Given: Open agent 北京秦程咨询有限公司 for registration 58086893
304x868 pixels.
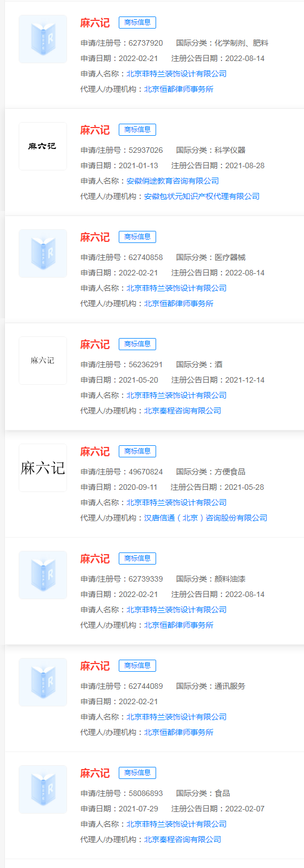Looking at the screenshot, I should (x=183, y=839).
